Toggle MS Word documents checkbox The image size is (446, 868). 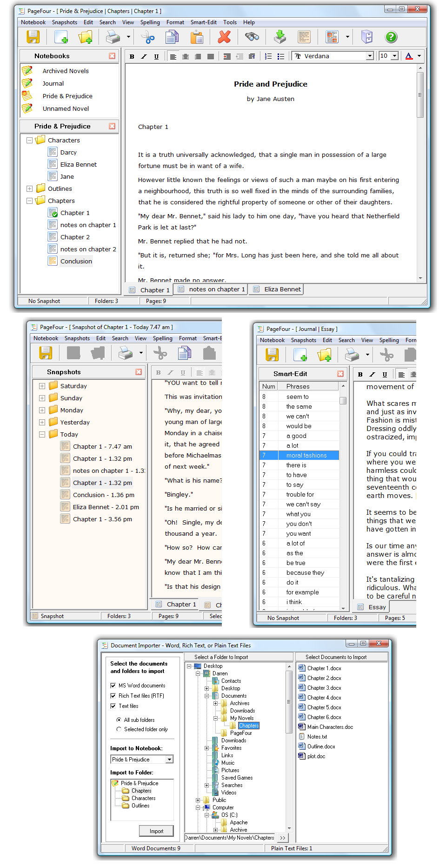click(113, 686)
